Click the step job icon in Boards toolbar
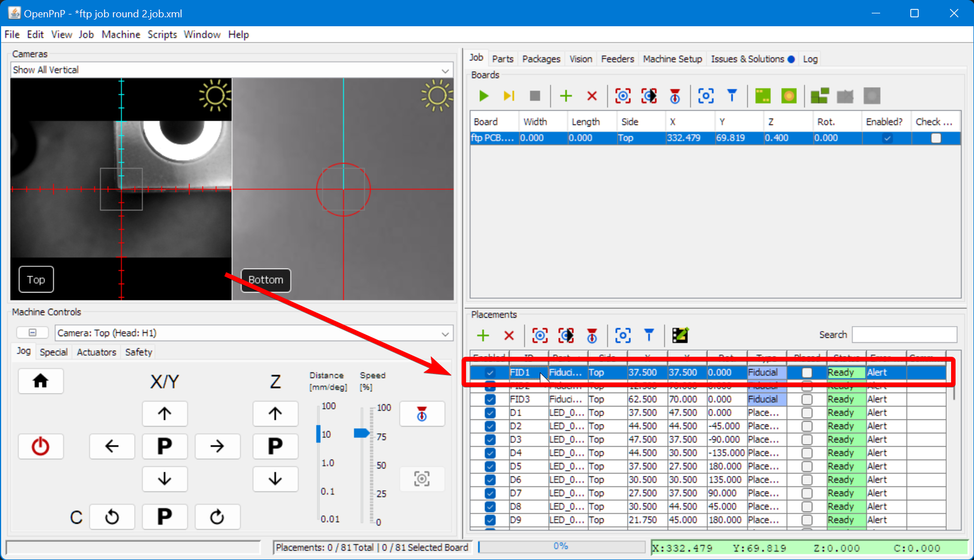This screenshot has height=560, width=974. pyautogui.click(x=509, y=96)
